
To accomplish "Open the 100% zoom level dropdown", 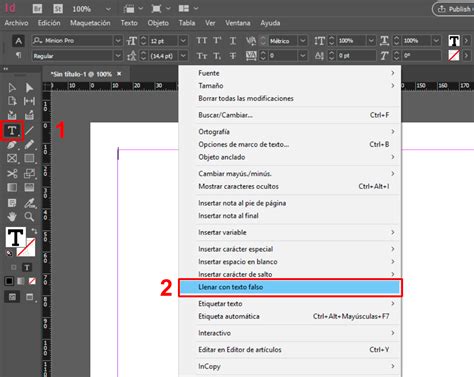I will click(x=108, y=9).
